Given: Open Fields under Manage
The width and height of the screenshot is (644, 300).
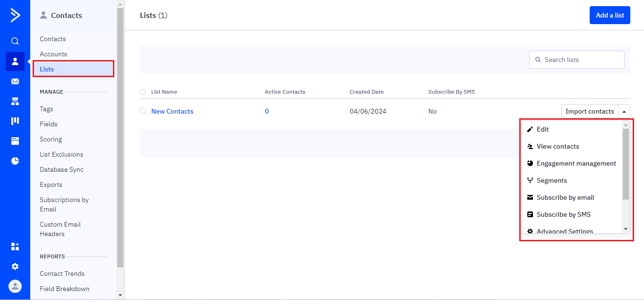Looking at the screenshot, I should click(x=49, y=124).
